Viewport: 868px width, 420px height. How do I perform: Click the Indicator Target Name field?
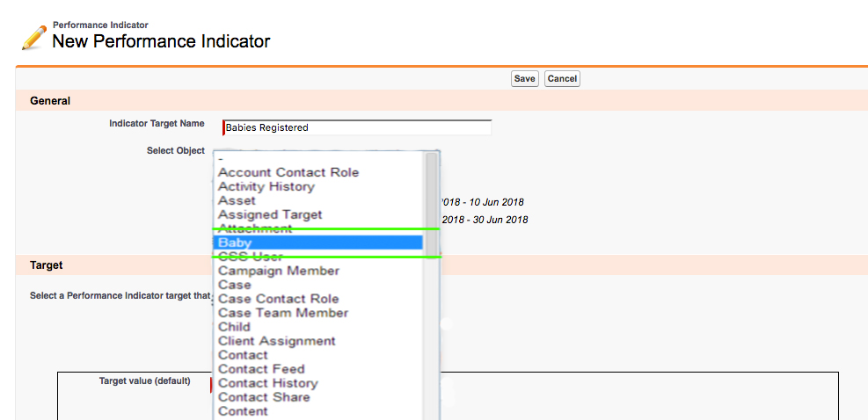click(x=357, y=127)
